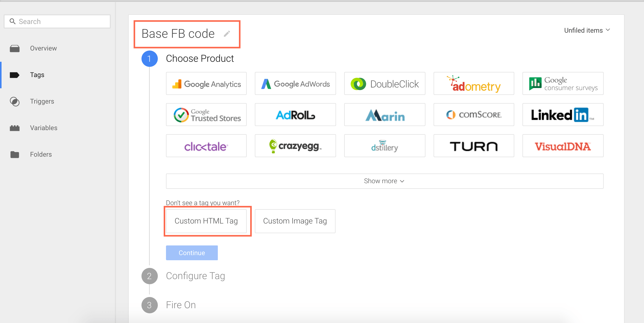Select Custom HTML Tag button
This screenshot has width=644, height=323.
[206, 221]
